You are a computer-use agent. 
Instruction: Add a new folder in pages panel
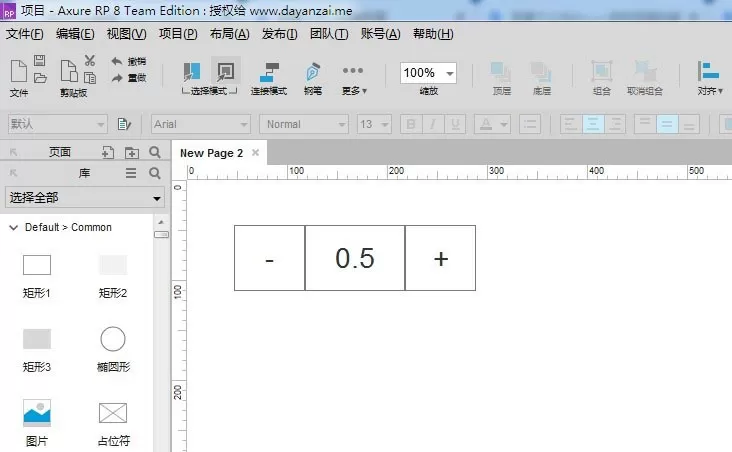pos(132,152)
